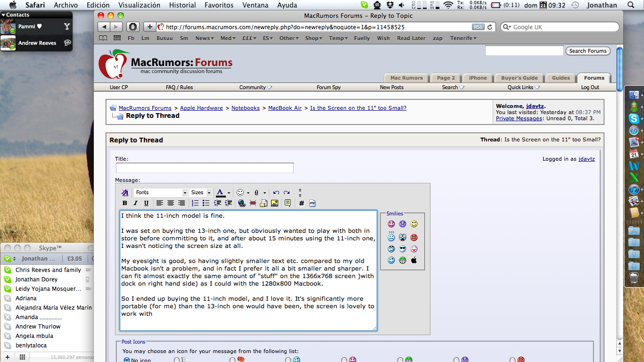Insert the confused ??? smilie
644x362 pixels.
click(391, 237)
